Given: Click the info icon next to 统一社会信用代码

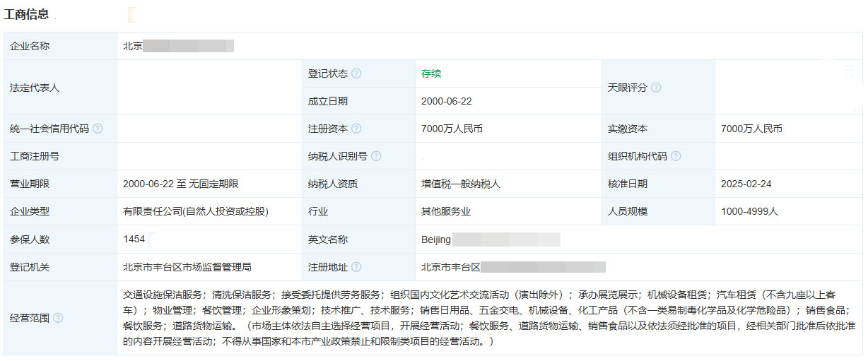Looking at the screenshot, I should [x=98, y=129].
